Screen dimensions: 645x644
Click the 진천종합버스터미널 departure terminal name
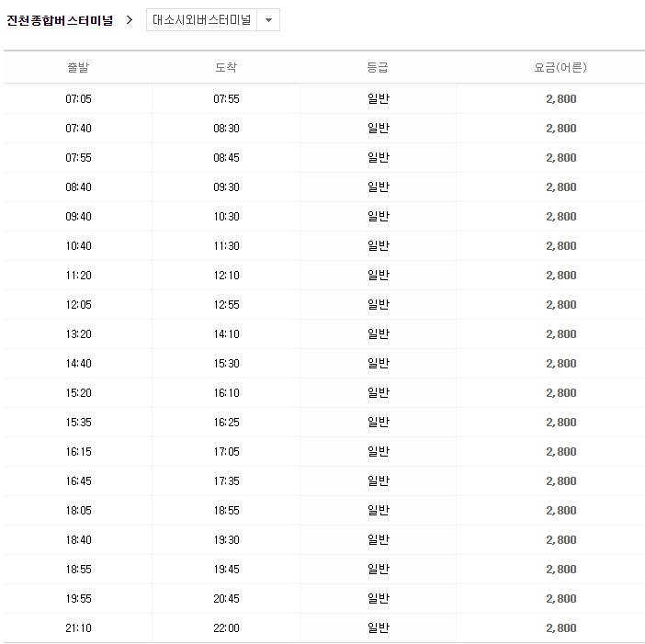coord(60,20)
